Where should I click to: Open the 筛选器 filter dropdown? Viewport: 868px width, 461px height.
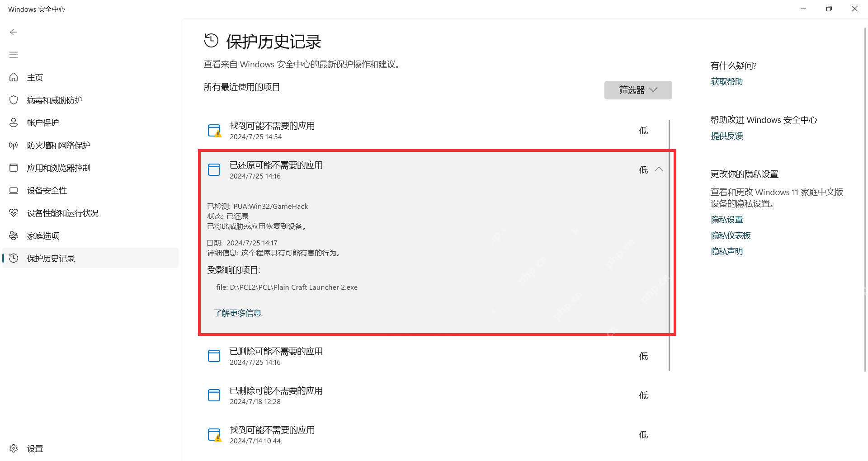[x=638, y=90]
